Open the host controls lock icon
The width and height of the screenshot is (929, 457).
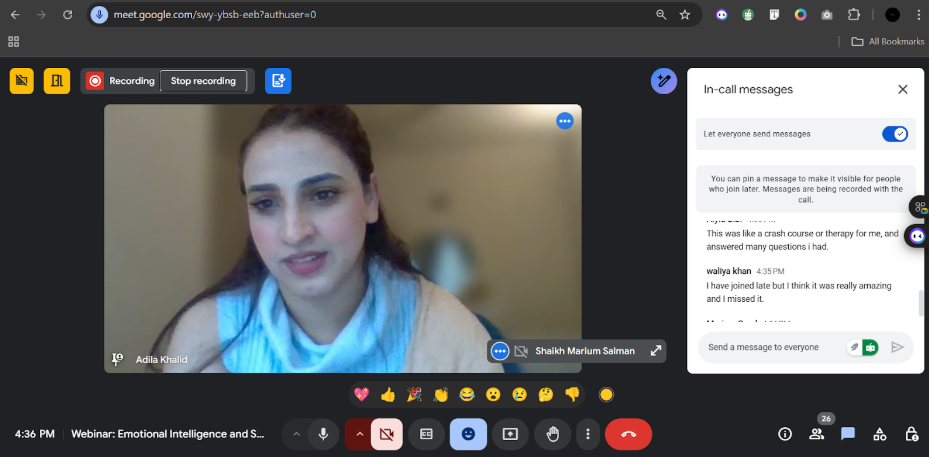tap(911, 434)
